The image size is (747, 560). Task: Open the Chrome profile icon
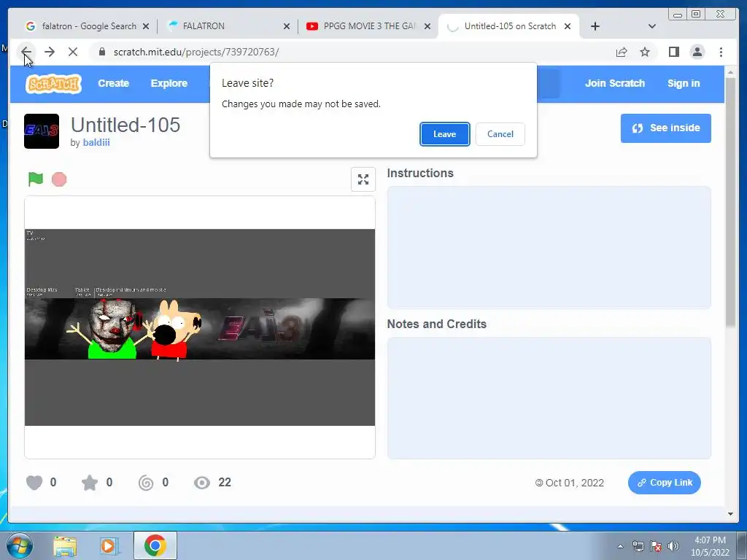[697, 52]
